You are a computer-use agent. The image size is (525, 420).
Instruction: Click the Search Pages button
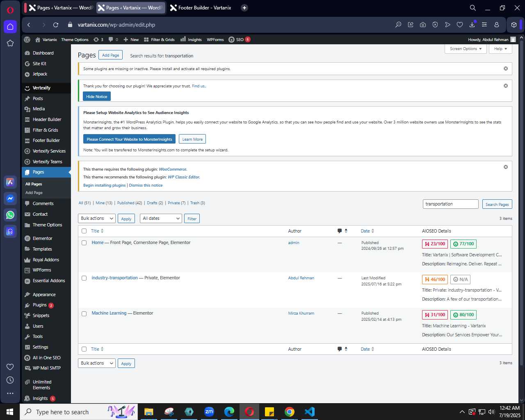click(497, 204)
